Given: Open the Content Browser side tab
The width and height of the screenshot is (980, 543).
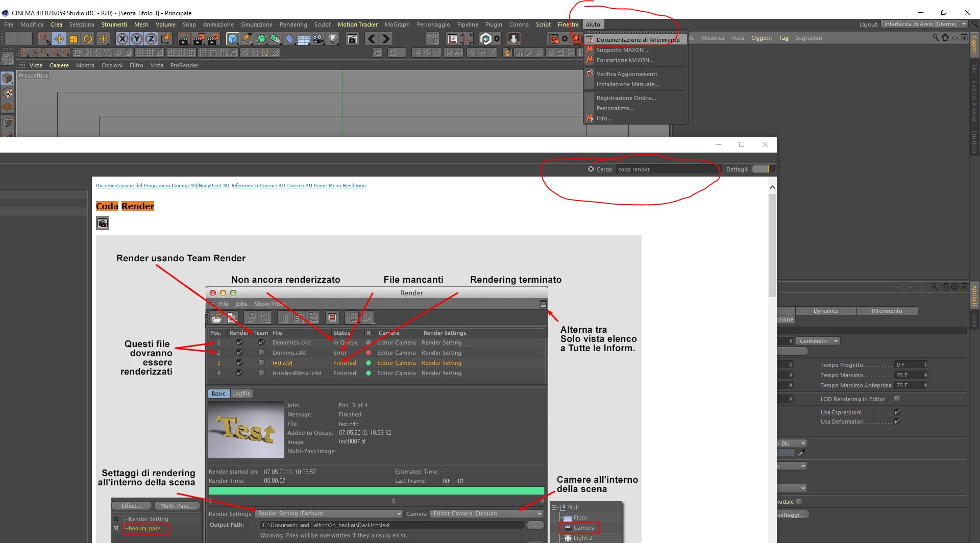Looking at the screenshot, I should pos(974,101).
